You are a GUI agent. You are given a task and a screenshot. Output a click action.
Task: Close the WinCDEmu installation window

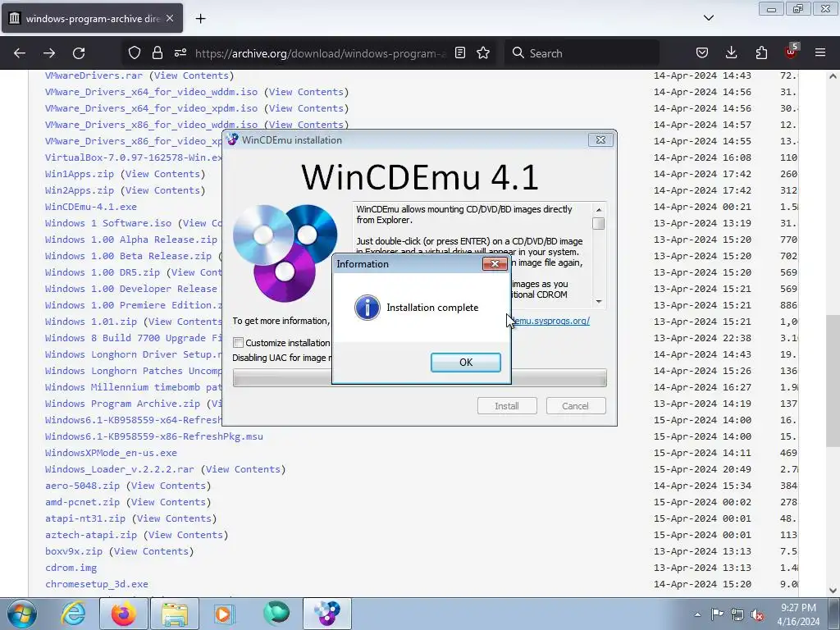(600, 139)
